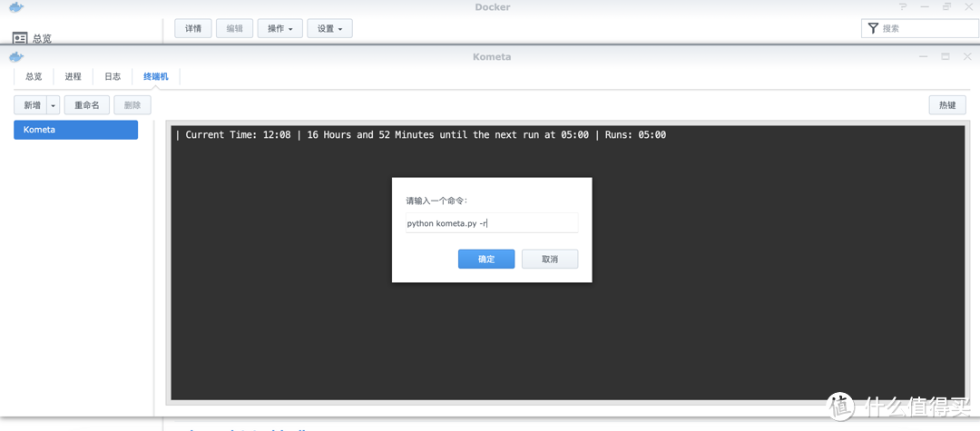980x431 pixels.
Task: Switch to the 进程 process tab
Action: tap(73, 77)
